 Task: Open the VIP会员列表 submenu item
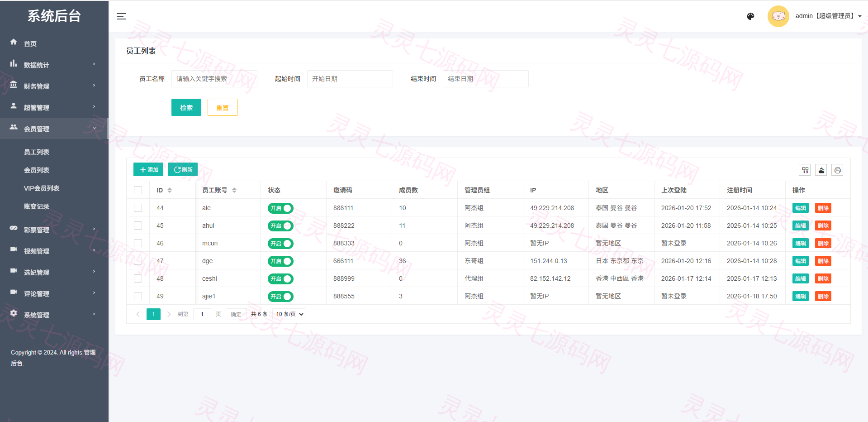(42, 188)
